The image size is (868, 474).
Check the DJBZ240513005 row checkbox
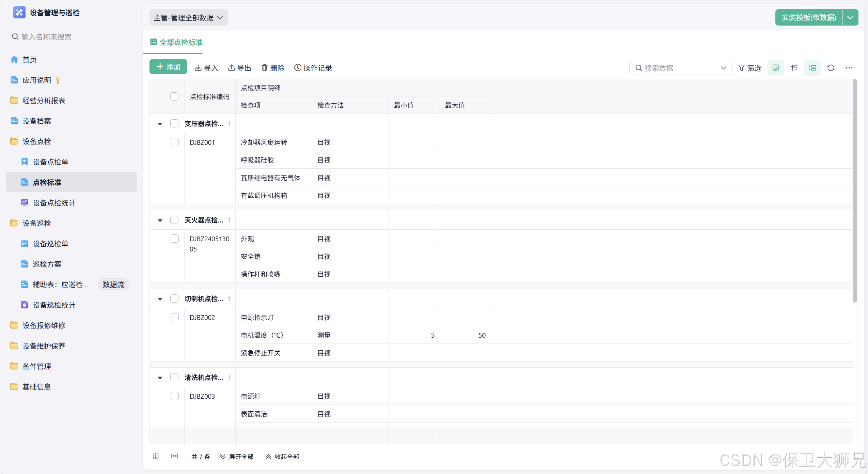tap(175, 239)
